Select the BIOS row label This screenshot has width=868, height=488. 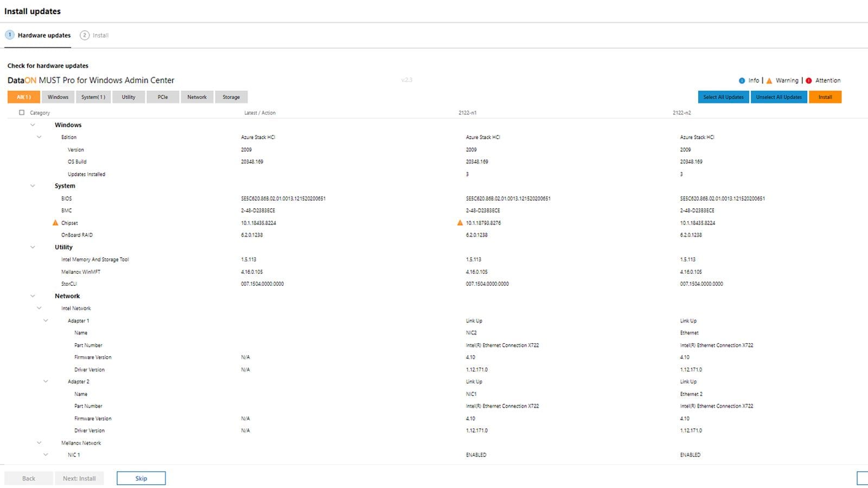coord(66,198)
